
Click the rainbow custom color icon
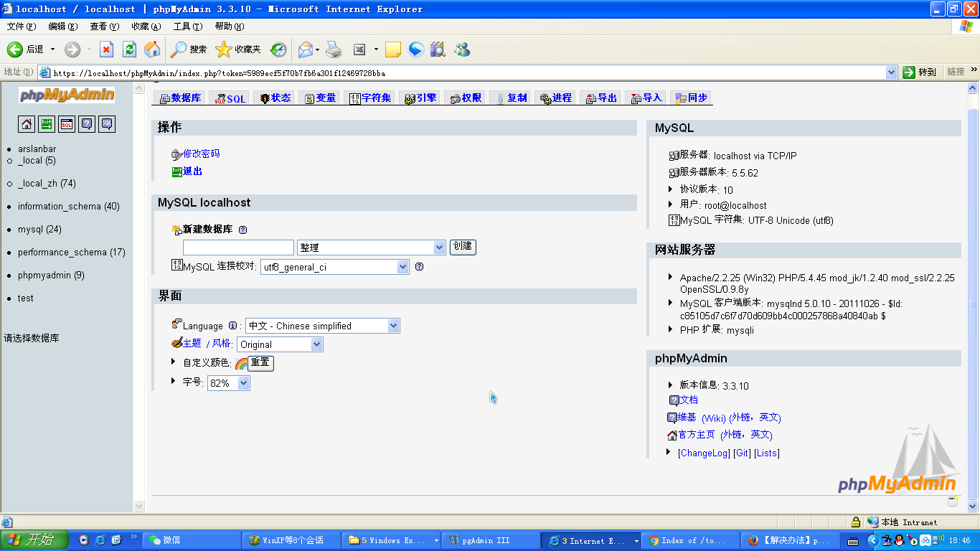click(240, 364)
